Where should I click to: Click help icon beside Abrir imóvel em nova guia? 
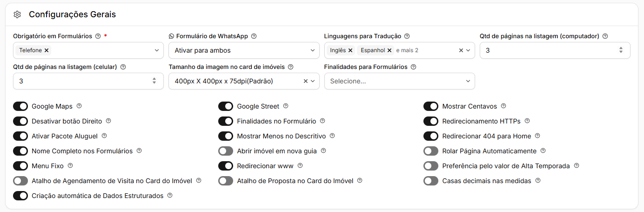(x=323, y=151)
